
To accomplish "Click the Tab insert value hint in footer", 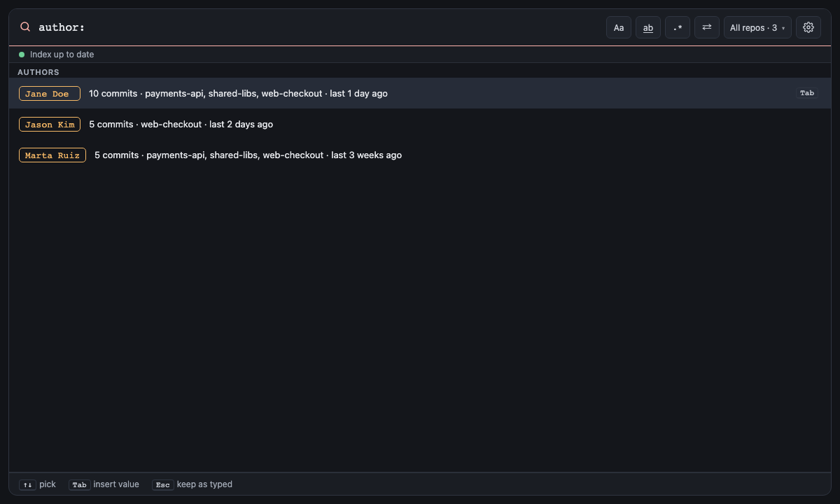I will [x=104, y=484].
